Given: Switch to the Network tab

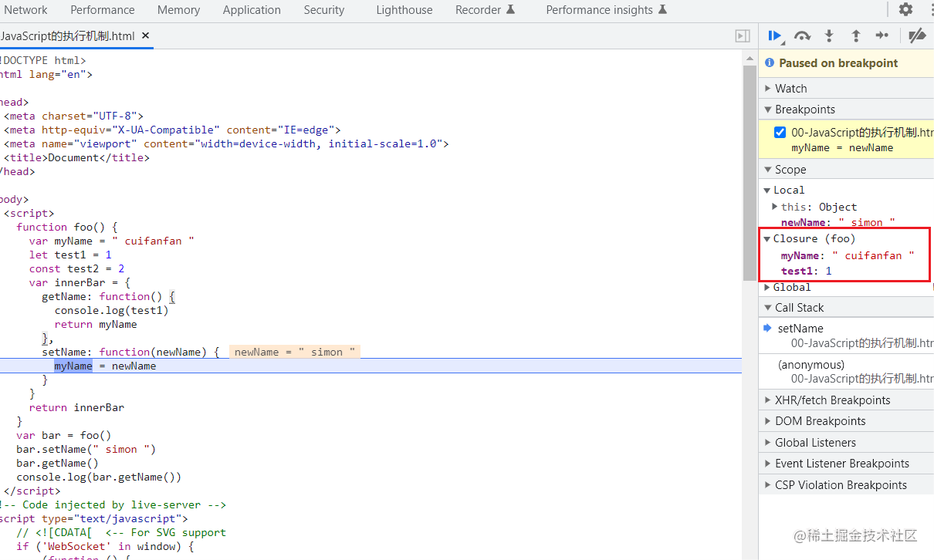Looking at the screenshot, I should point(25,10).
